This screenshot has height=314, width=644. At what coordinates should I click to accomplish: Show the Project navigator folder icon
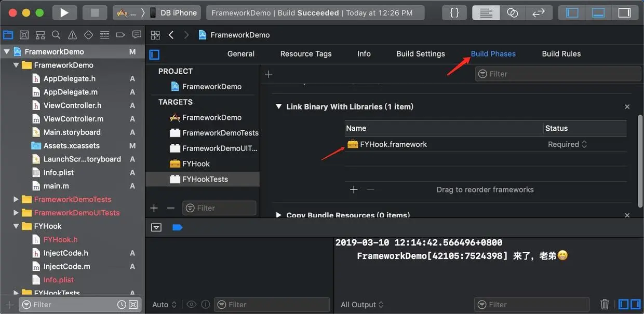pos(8,35)
